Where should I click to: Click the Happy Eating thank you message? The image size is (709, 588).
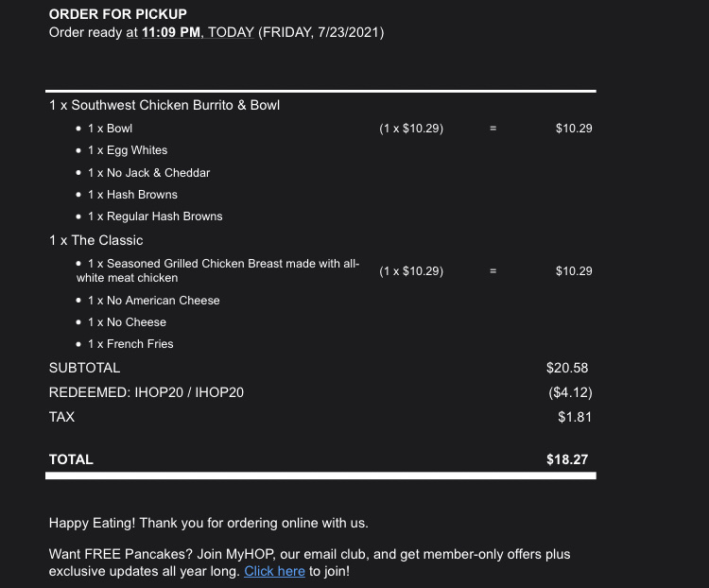click(208, 523)
